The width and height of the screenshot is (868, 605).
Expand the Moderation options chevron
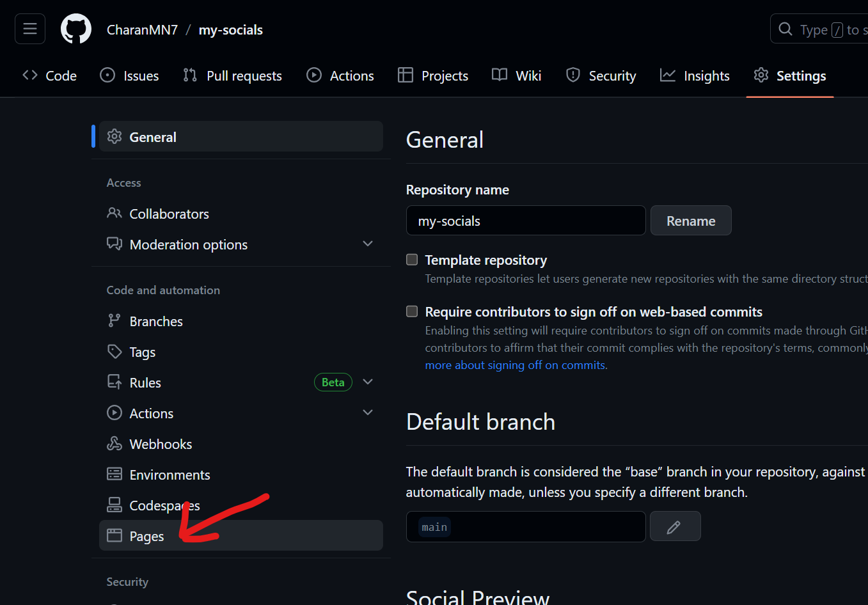[368, 244]
